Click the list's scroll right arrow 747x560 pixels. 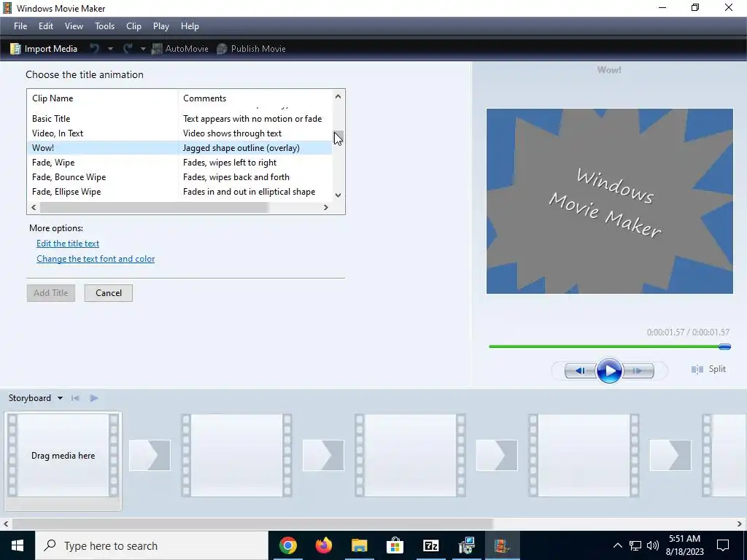tap(326, 207)
